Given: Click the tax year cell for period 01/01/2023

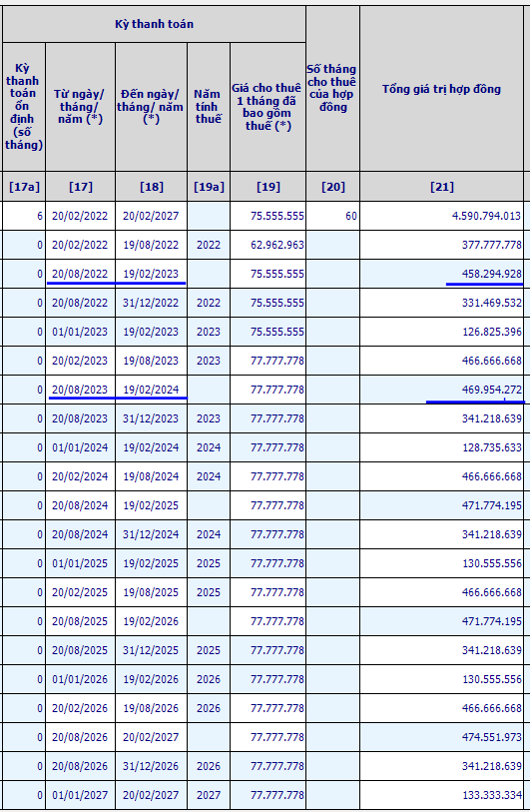Looking at the screenshot, I should 208,332.
